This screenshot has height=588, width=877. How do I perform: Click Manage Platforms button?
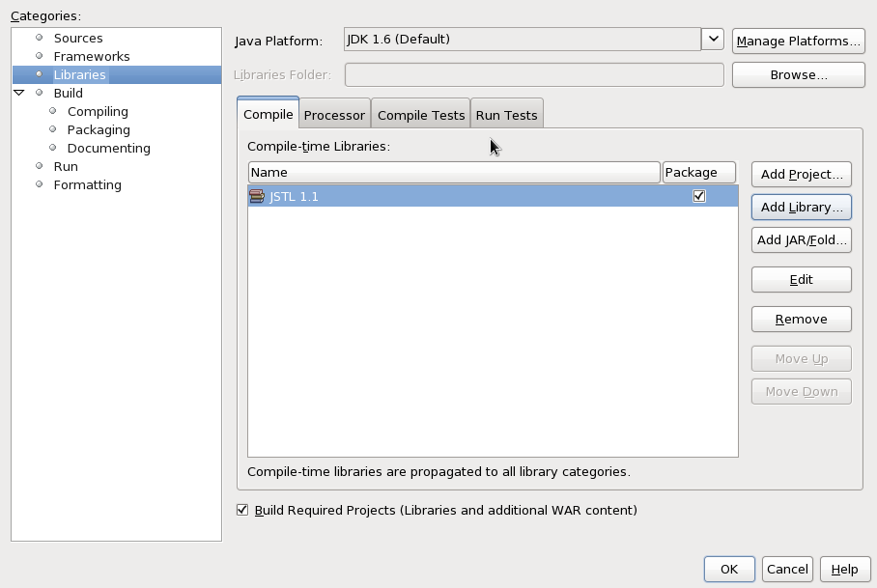(798, 42)
